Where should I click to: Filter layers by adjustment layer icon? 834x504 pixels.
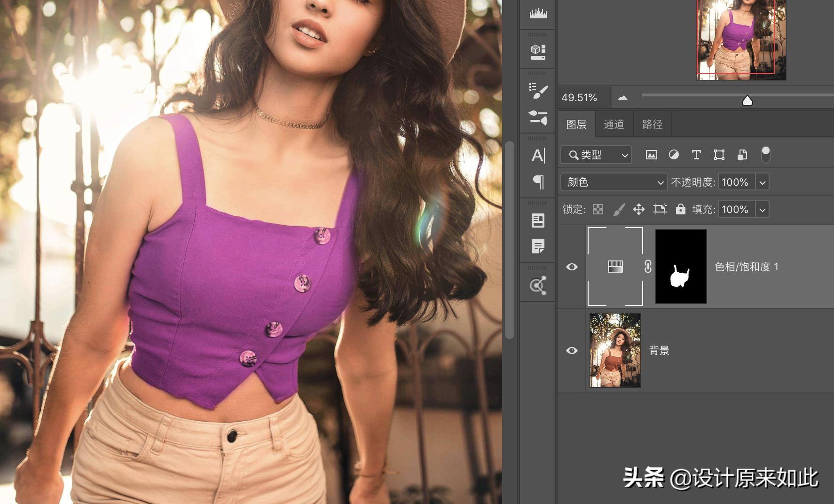(674, 155)
